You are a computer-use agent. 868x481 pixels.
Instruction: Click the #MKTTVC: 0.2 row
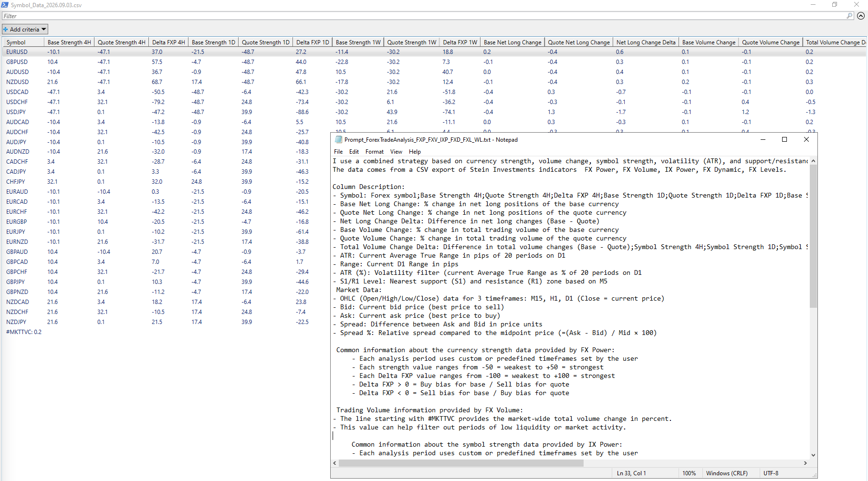click(24, 332)
